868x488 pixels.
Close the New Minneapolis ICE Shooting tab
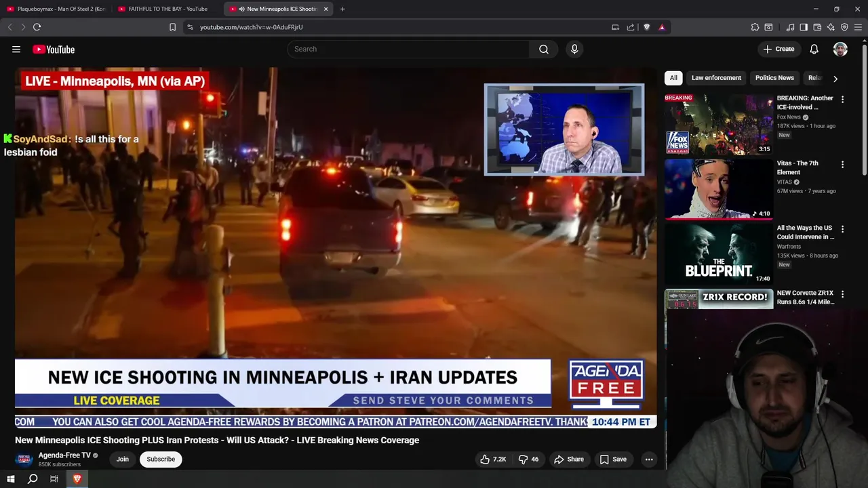click(325, 9)
